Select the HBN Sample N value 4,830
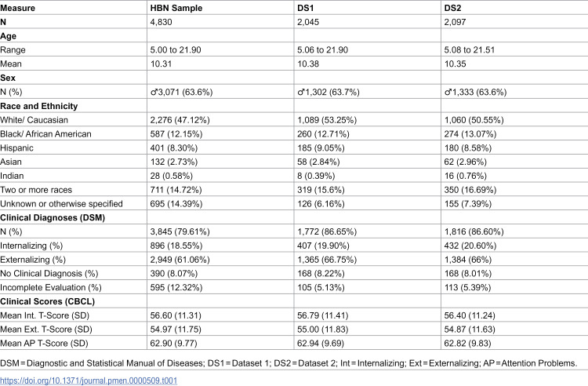This screenshot has width=588, height=386. (162, 22)
